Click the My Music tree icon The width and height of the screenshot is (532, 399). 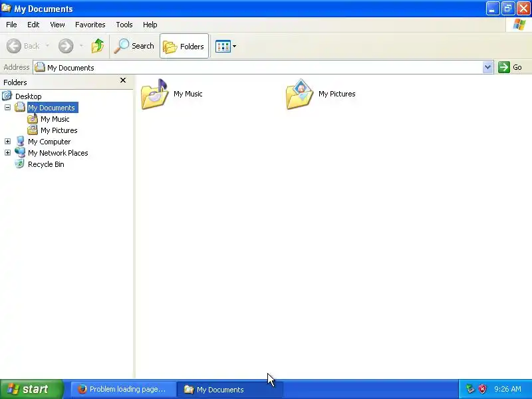pyautogui.click(x=33, y=119)
